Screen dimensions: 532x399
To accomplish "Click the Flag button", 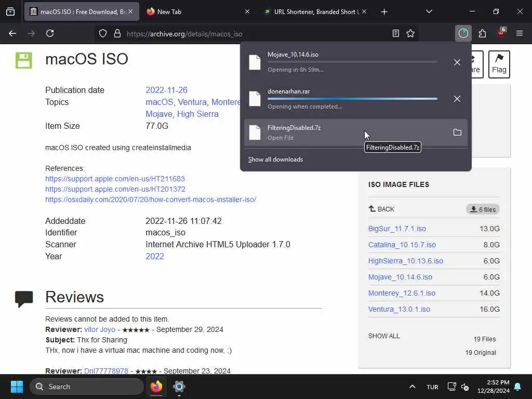I will click(x=499, y=64).
